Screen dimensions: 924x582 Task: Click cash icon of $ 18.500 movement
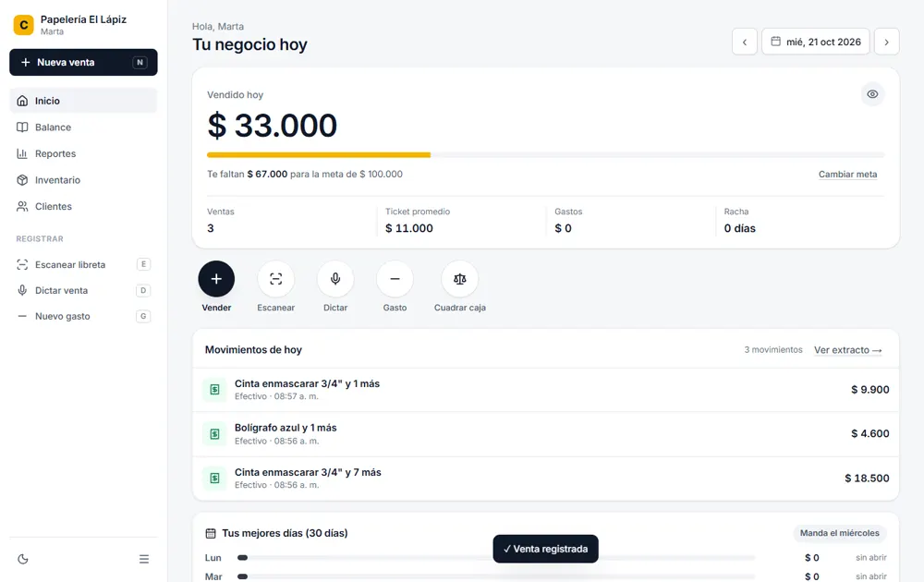coord(214,478)
